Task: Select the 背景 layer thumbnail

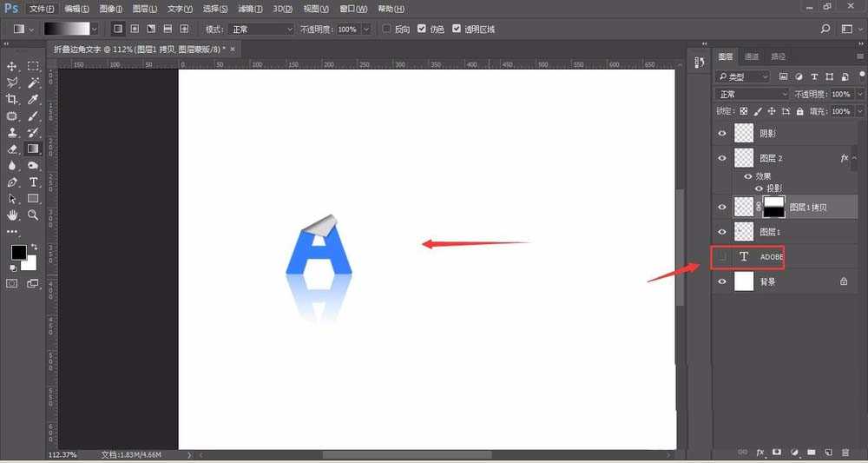Action: [x=745, y=282]
